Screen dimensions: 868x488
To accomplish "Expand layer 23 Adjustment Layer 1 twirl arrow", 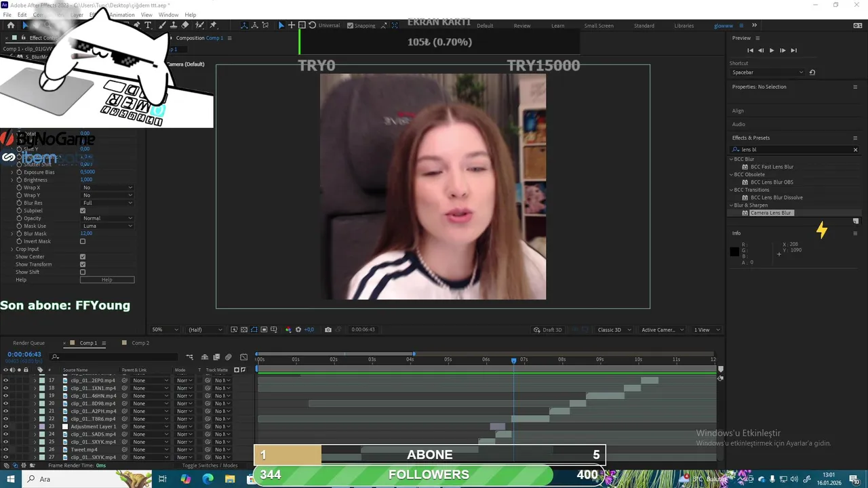I will (x=35, y=426).
